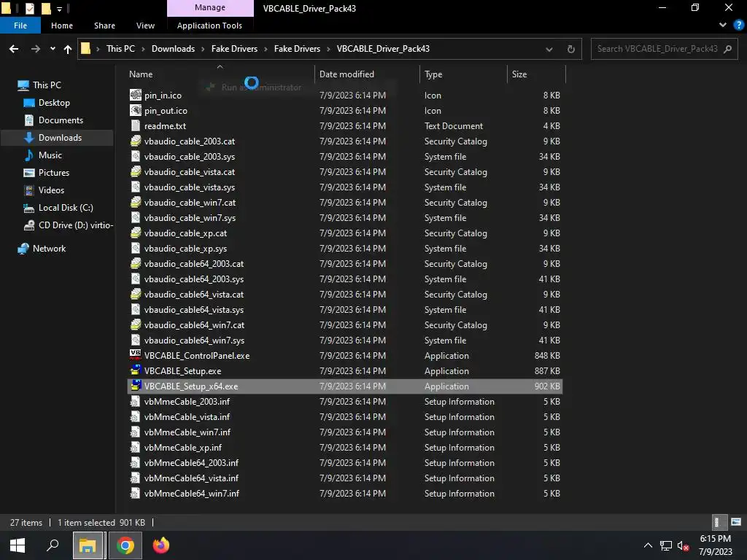
Task: Select vbaudio_cable_2003.sys file icon
Action: [136, 156]
